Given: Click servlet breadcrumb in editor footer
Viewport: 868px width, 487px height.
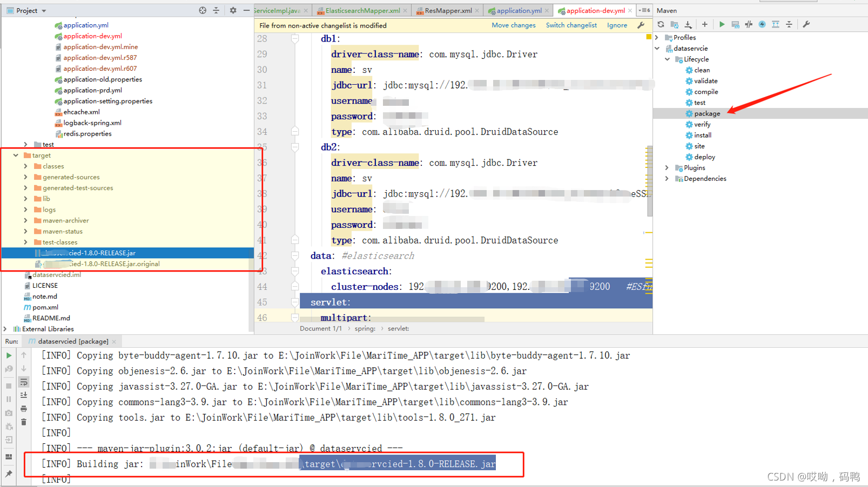Looking at the screenshot, I should (399, 329).
